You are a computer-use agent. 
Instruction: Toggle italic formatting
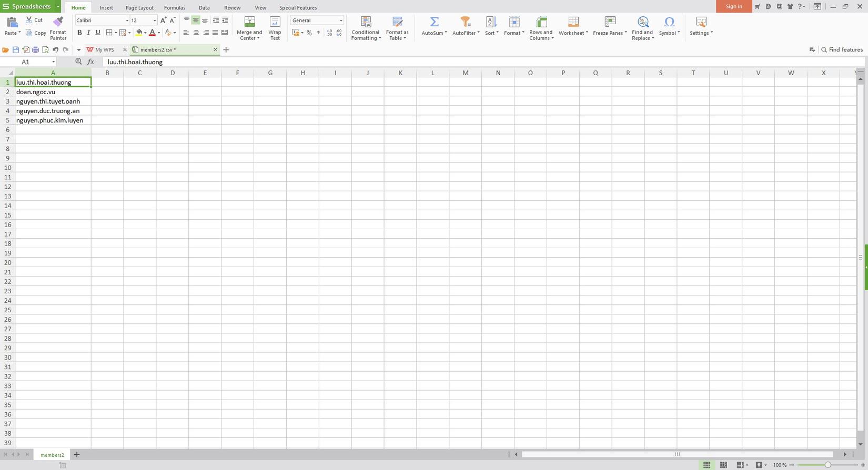click(88, 33)
